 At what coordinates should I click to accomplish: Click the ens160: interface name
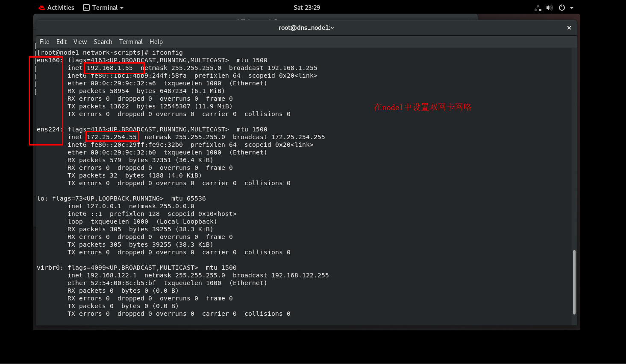(x=50, y=60)
